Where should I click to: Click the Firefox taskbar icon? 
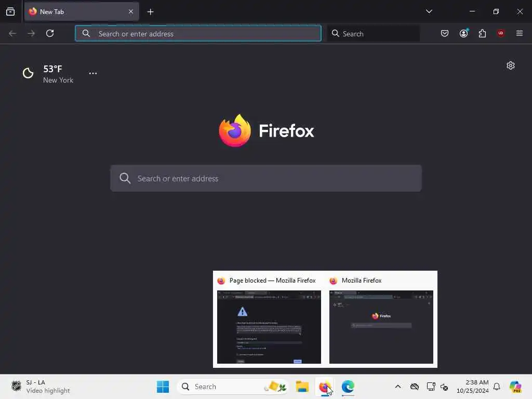tap(325, 387)
